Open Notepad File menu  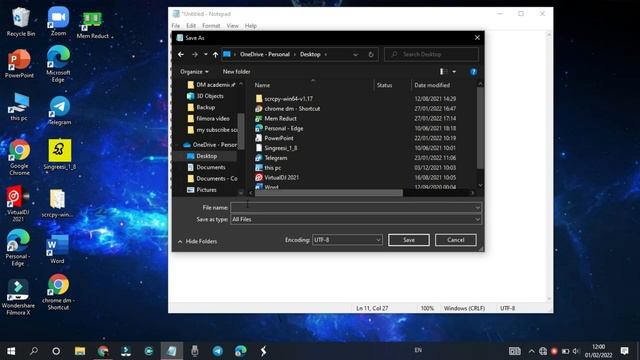pyautogui.click(x=176, y=26)
